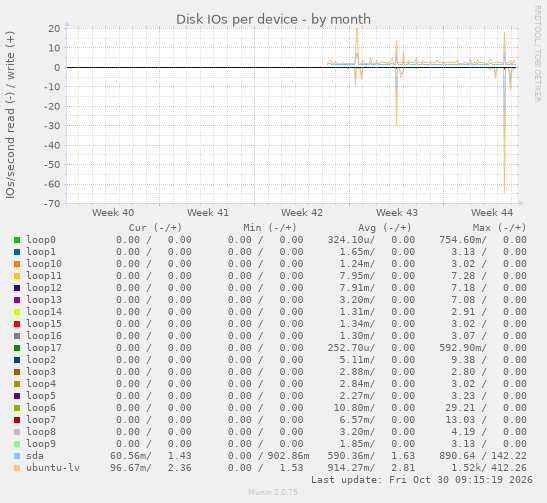
Task: Click the IOs/second read/write axis title
Action: point(10,115)
